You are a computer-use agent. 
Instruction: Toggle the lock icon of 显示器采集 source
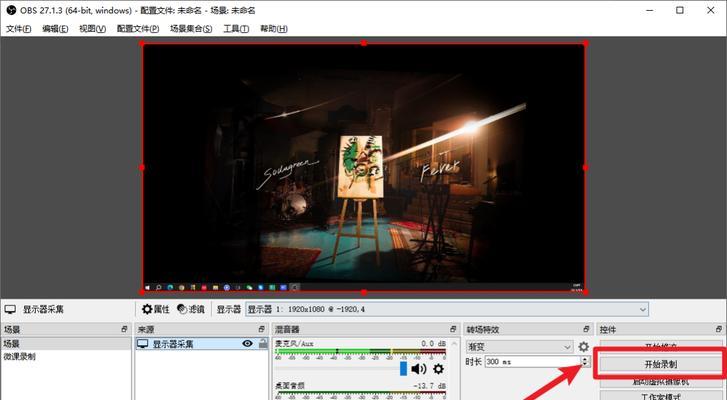(x=263, y=343)
